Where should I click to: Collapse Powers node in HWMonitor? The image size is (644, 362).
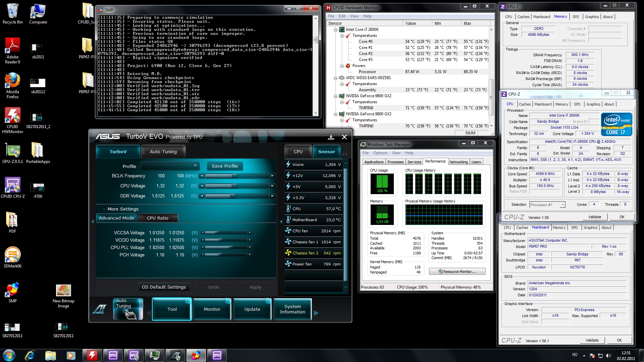click(342, 66)
